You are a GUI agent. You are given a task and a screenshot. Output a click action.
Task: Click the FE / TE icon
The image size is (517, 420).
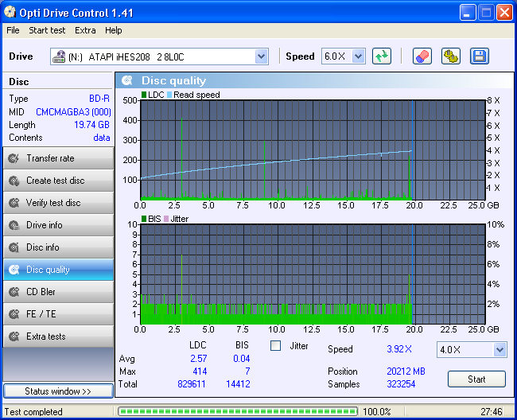[14, 314]
